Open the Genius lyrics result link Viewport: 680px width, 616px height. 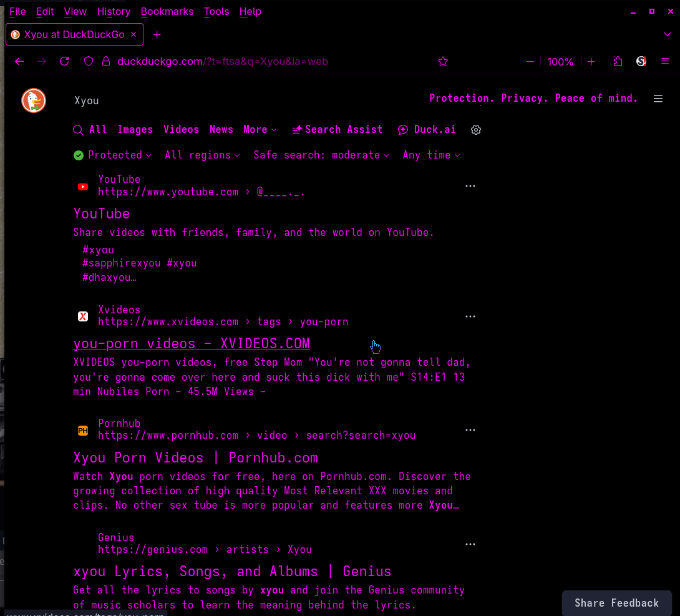232,572
